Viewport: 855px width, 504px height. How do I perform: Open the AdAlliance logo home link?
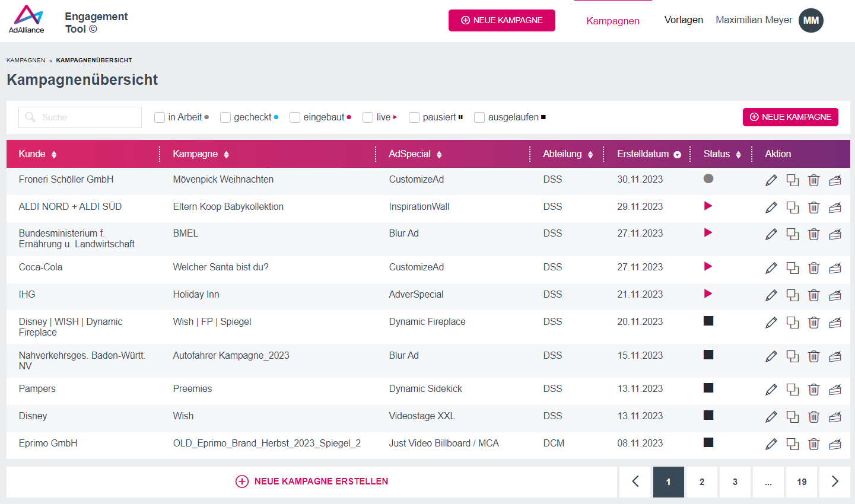pos(26,20)
